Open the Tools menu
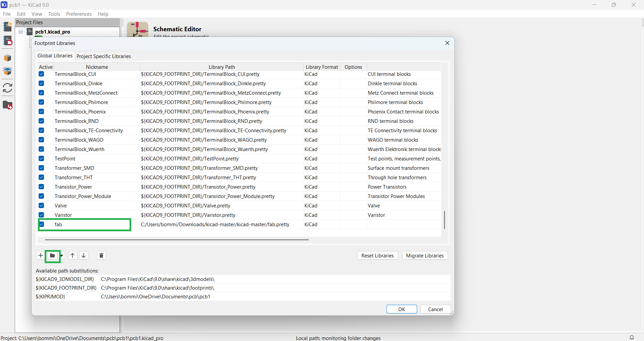This screenshot has width=644, height=341. [54, 14]
